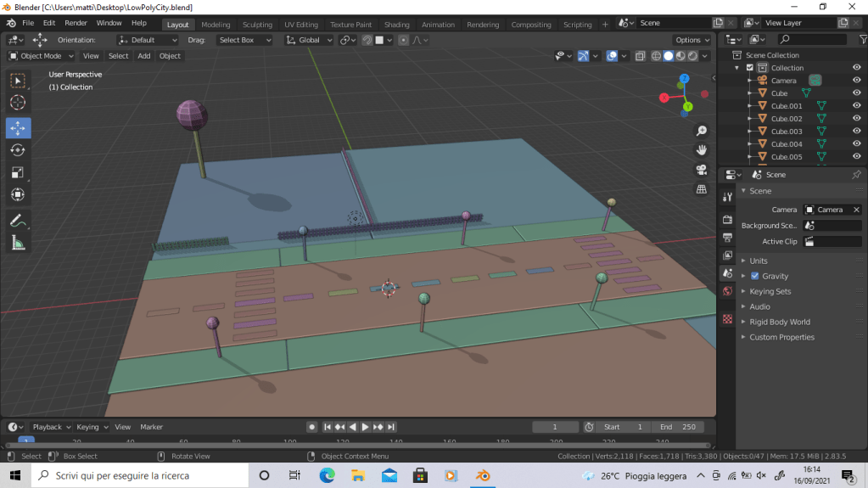Click the timeline scrollbar

[356, 444]
